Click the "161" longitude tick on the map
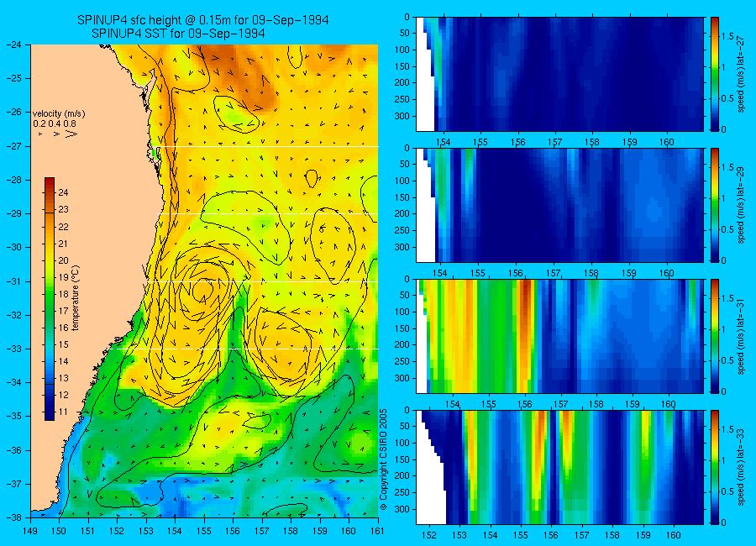Image resolution: width=756 pixels, height=546 pixels. (x=377, y=531)
